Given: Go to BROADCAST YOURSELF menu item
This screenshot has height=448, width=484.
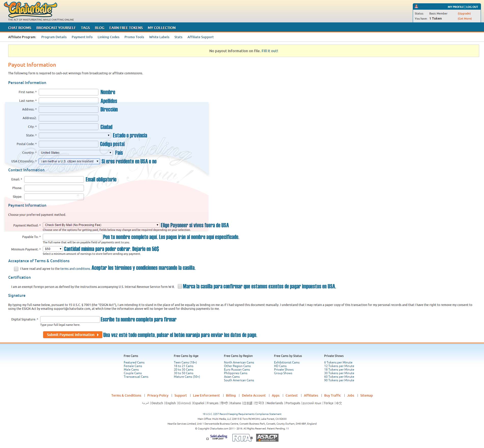Looking at the screenshot, I should tap(56, 28).
